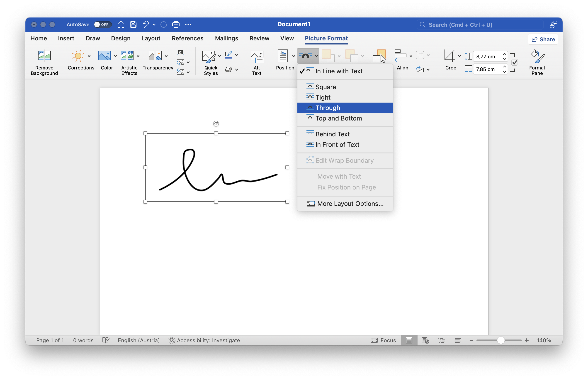
Task: Enable Move with Text option
Action: click(x=339, y=176)
